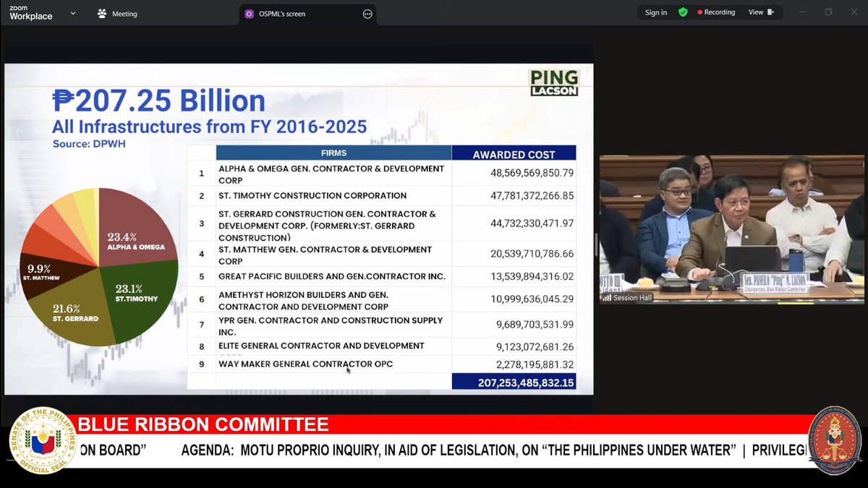The height and width of the screenshot is (488, 868).
Task: Click the Session Hall signal bars icon
Action: pyautogui.click(x=608, y=297)
